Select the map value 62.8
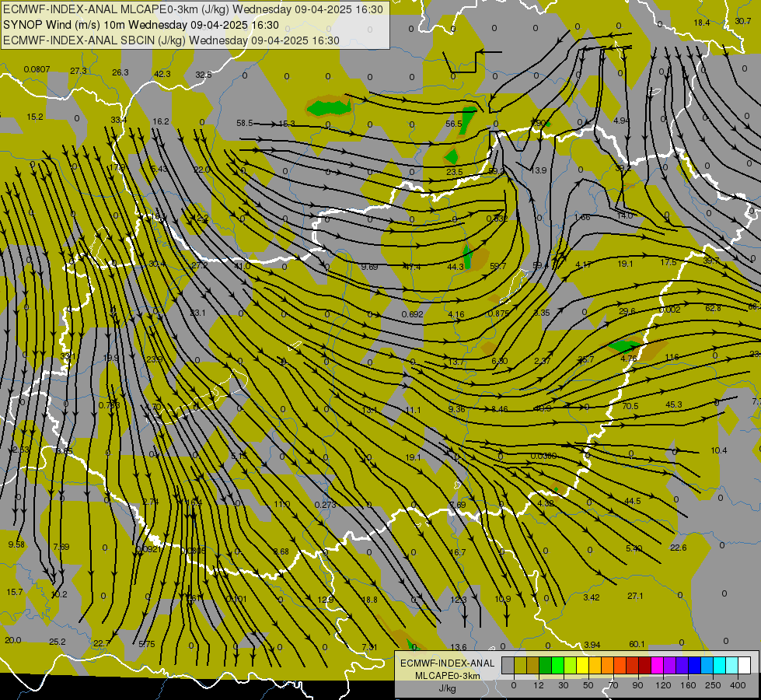This screenshot has height=700, width=761. 713,308
